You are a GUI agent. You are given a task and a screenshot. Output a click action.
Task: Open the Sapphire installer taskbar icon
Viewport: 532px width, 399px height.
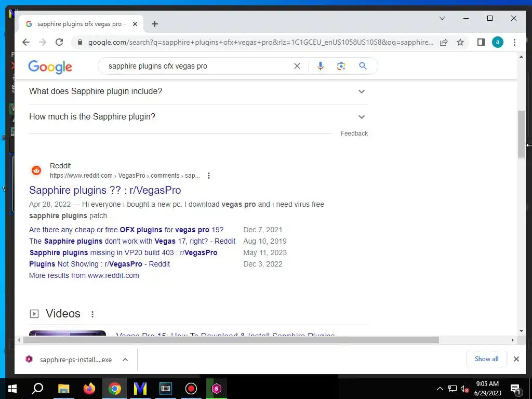[217, 389]
